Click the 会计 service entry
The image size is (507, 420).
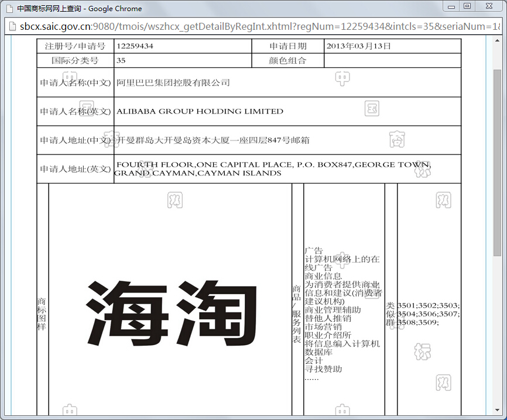pyautogui.click(x=314, y=360)
